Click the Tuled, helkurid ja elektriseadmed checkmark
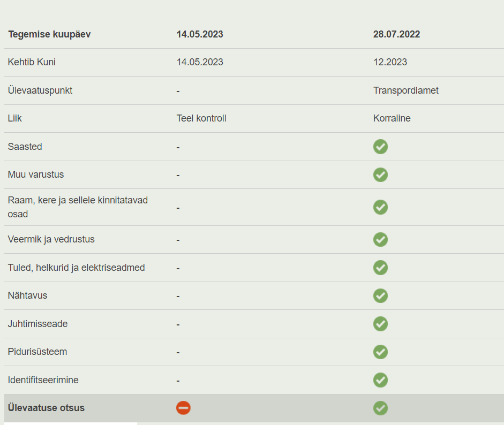This screenshot has width=504, height=425. [x=380, y=268]
